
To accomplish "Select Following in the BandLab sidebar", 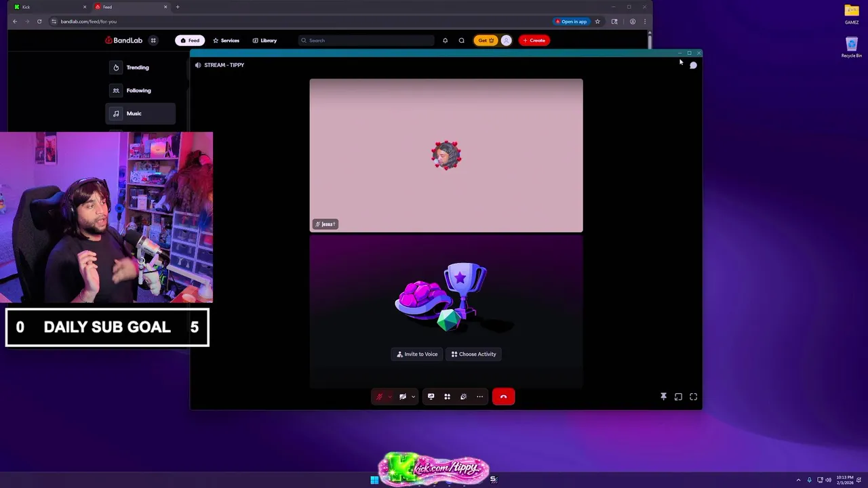I will click(x=140, y=90).
